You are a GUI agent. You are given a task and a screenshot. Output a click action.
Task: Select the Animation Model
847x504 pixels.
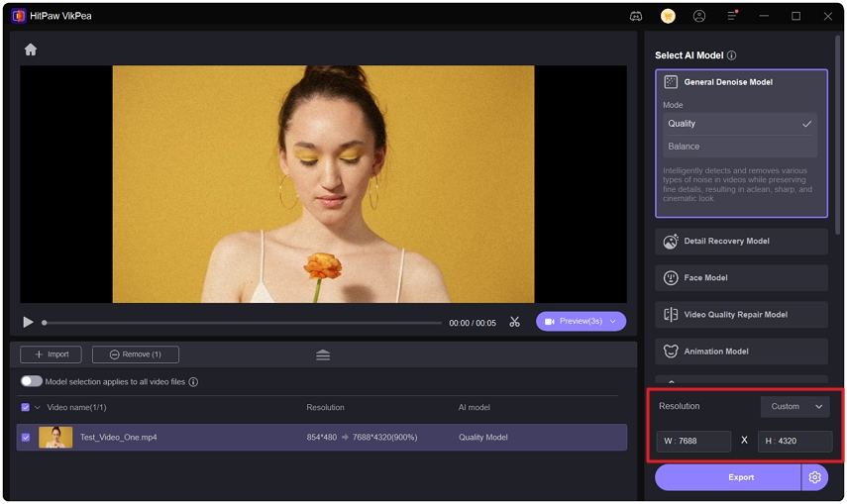coord(741,352)
